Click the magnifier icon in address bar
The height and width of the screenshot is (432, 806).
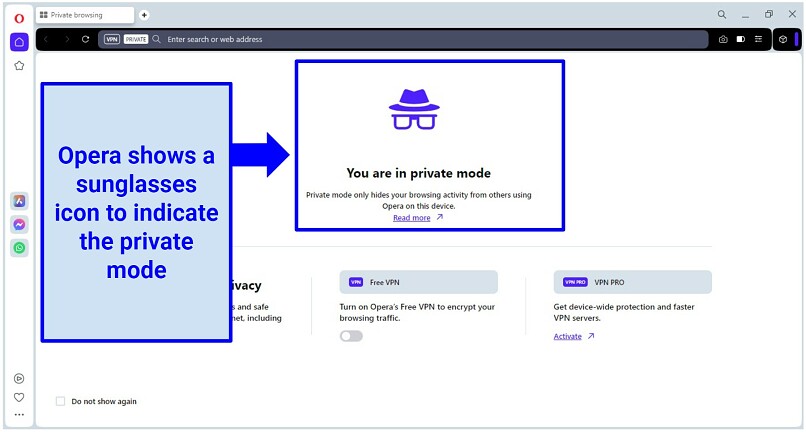[157, 39]
